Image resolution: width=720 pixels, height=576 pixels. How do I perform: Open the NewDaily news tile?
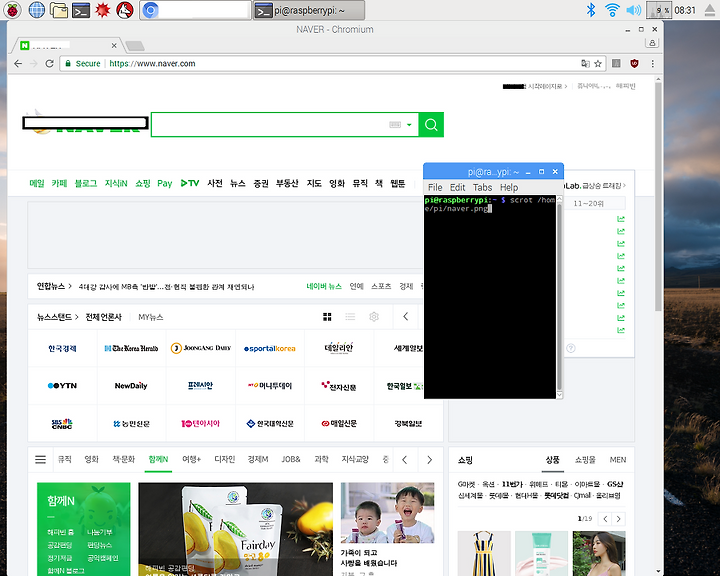131,386
